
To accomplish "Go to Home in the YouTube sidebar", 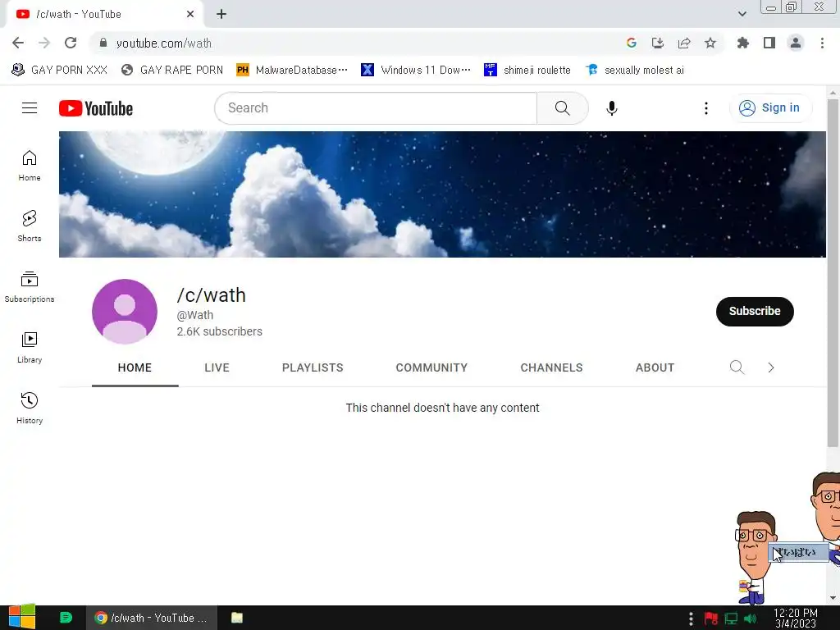I will coord(30,166).
